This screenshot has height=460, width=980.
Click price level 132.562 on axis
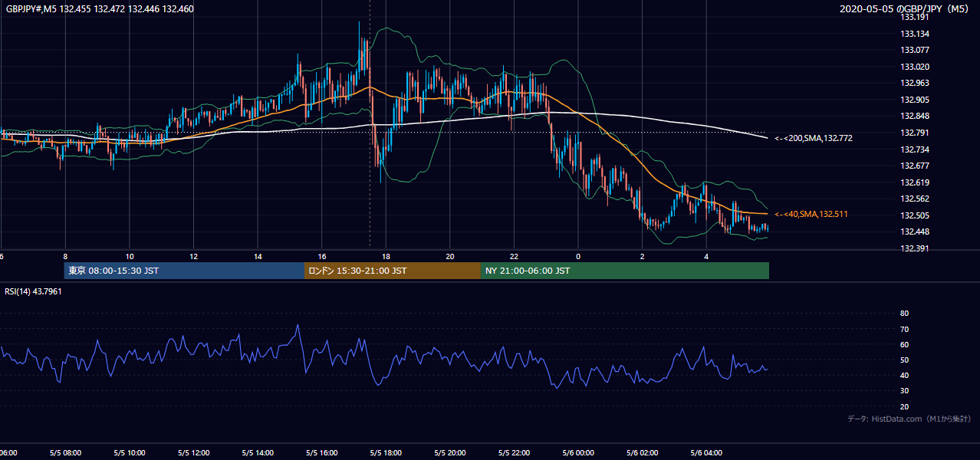point(914,199)
